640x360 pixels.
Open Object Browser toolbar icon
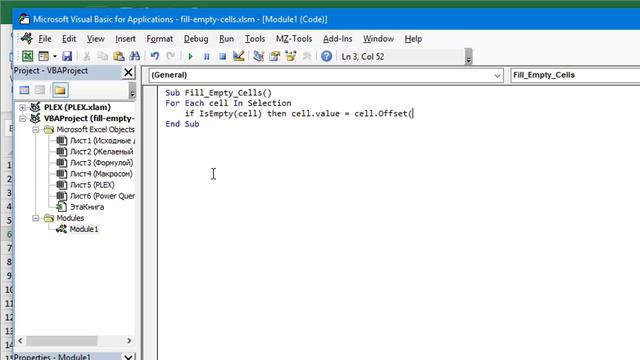tap(291, 56)
